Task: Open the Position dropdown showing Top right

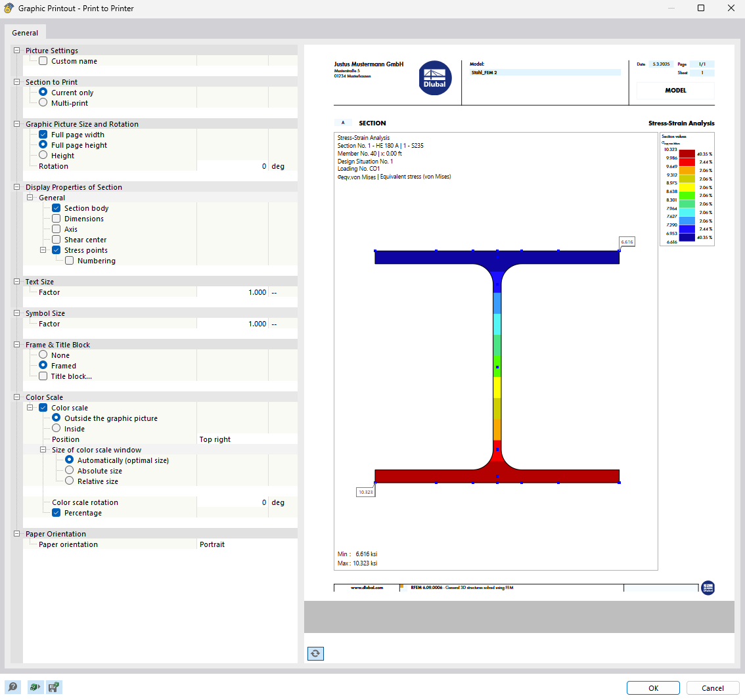Action: pos(247,439)
